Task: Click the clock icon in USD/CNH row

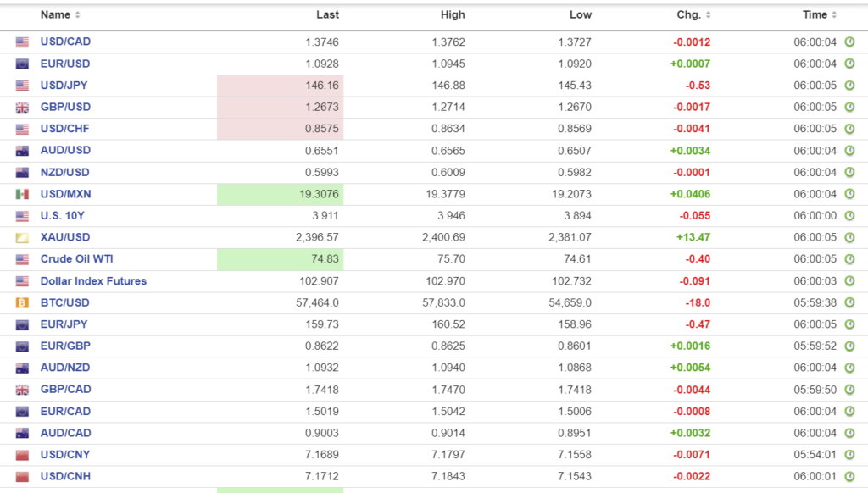Action: pyautogui.click(x=849, y=476)
